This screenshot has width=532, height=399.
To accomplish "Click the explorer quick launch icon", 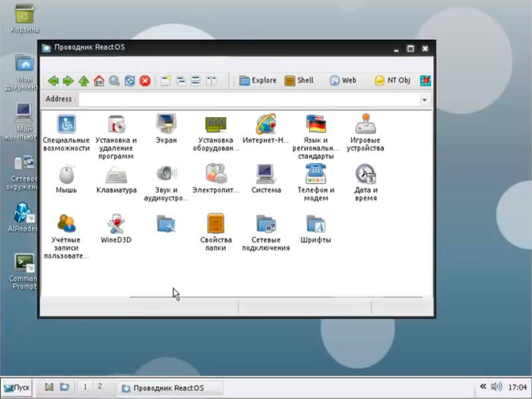I will point(65,387).
